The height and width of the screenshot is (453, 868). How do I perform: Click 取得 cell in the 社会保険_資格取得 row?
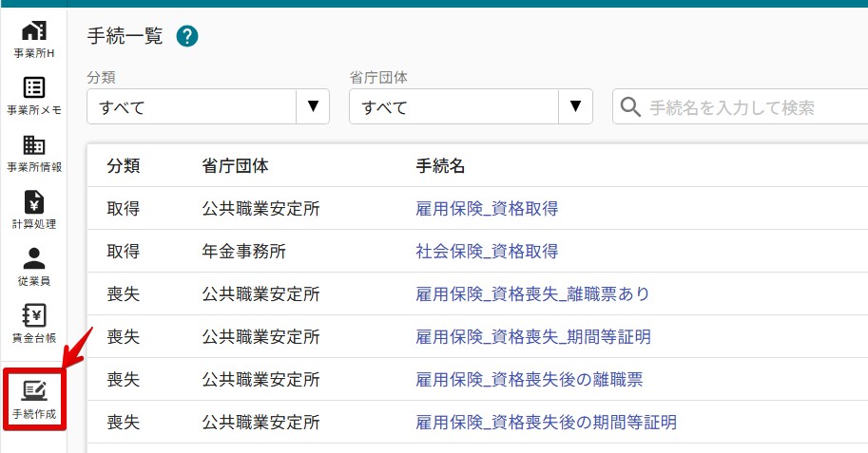[124, 251]
